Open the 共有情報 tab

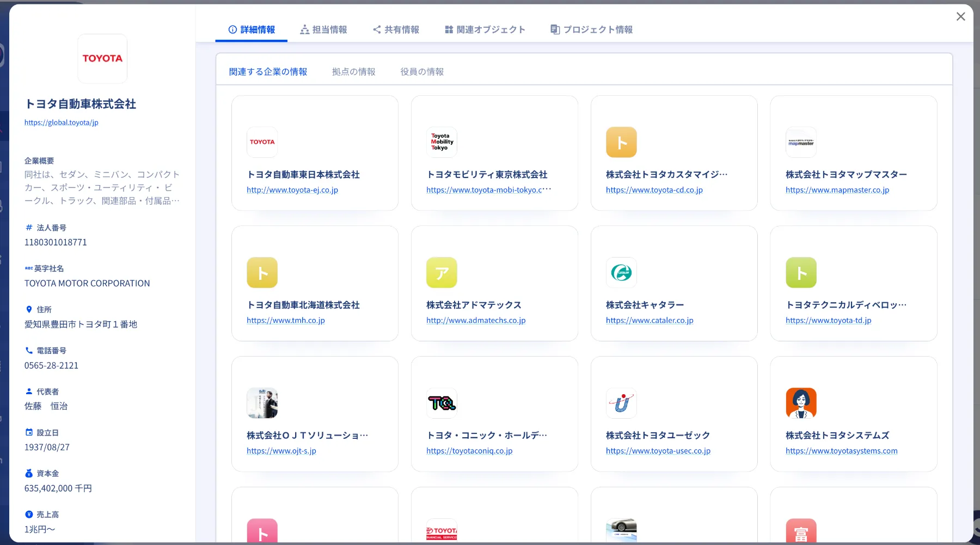click(396, 29)
